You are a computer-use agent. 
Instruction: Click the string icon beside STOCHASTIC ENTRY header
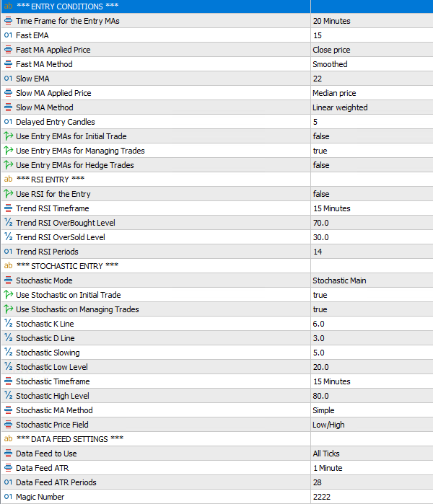point(8,266)
